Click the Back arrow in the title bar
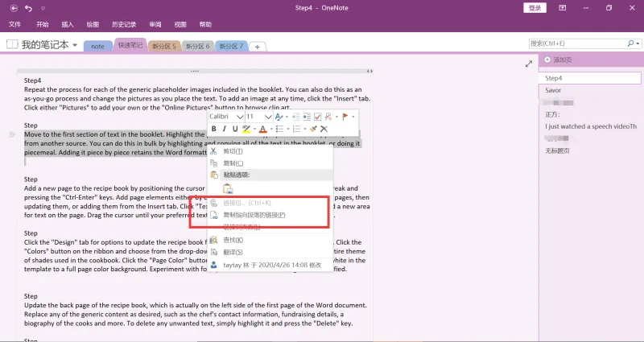This screenshot has width=644, height=342. [x=14, y=8]
